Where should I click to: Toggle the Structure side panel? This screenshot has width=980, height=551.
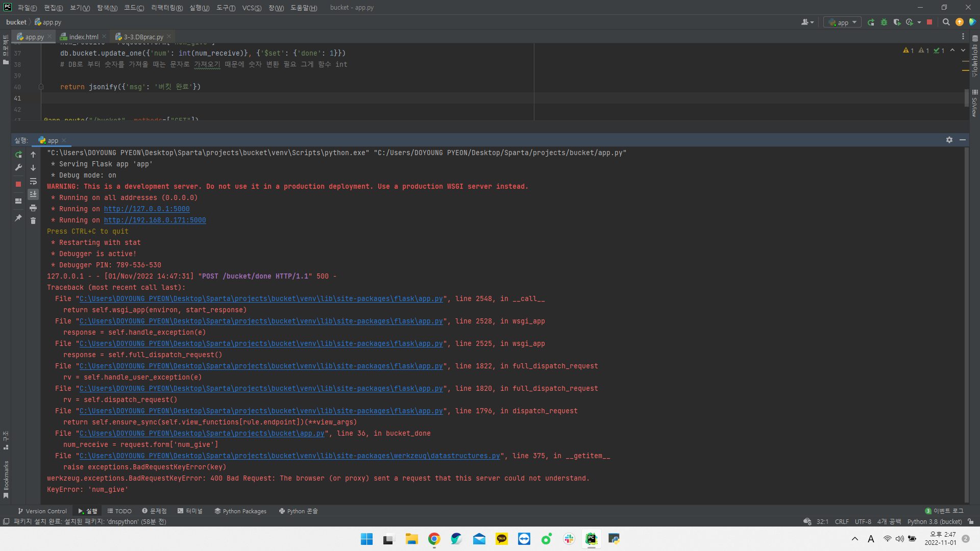point(6,440)
